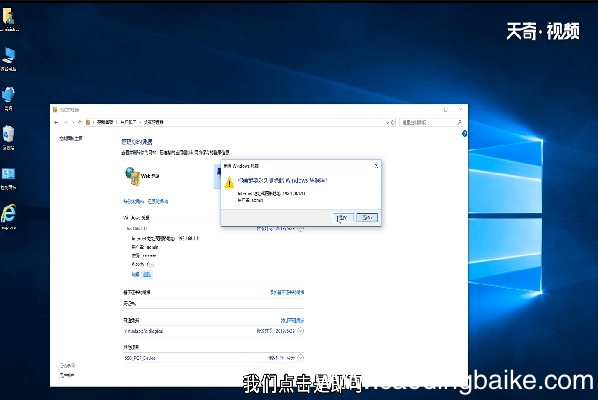Screen dimensions: 598x400
Task: Expand the address bar history dropdown
Action: (387, 122)
